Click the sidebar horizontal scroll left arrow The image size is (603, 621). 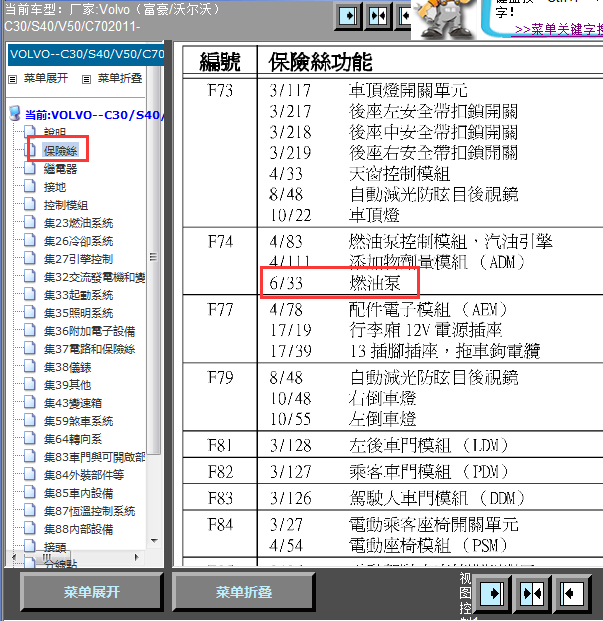(14, 557)
